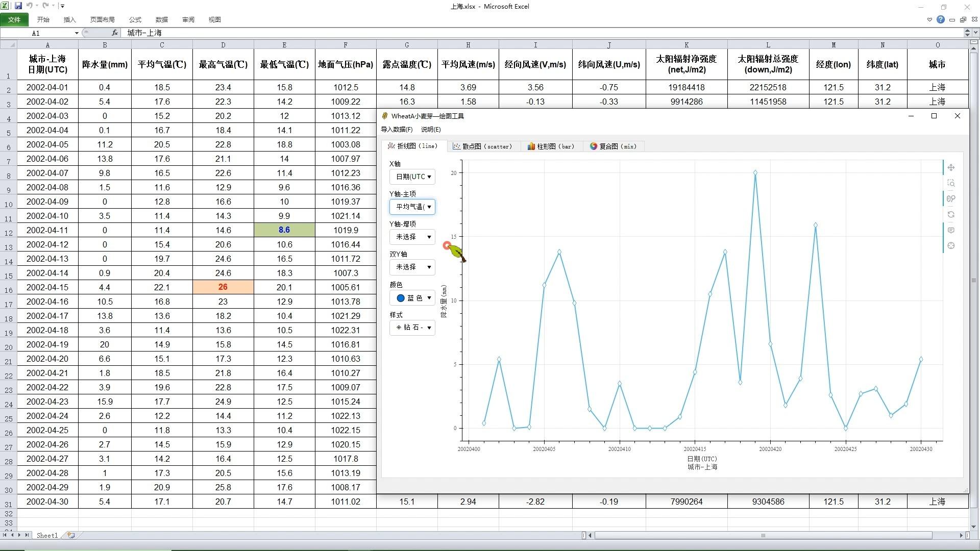This screenshot has height=551, width=980.
Task: Click the green 文件 button
Action: tap(14, 19)
